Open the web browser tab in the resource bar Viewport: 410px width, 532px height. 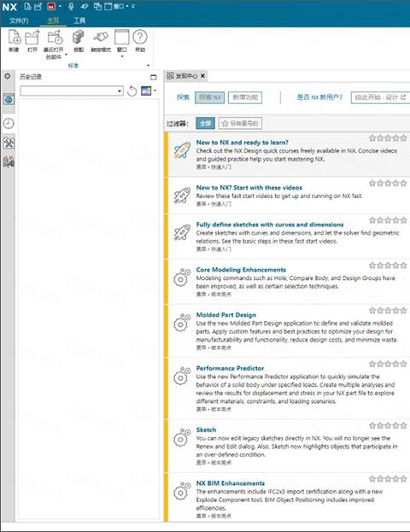[x=9, y=99]
